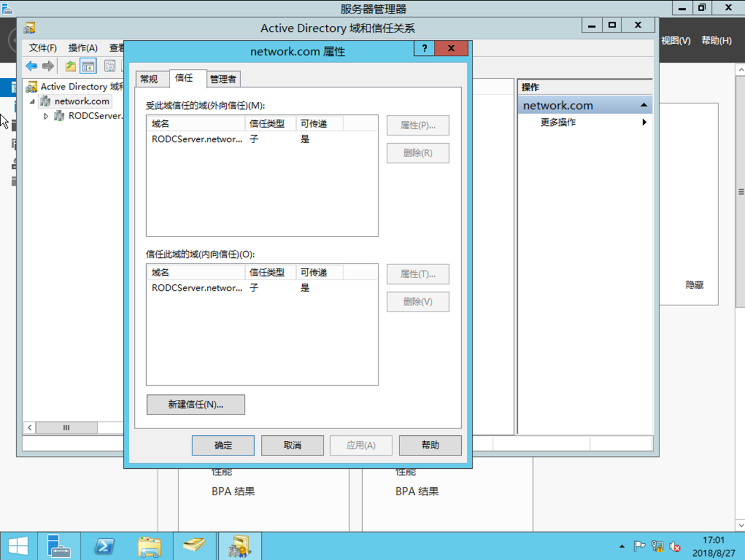Click 可传递 column header in outgoing trusts
This screenshot has height=560, width=745.
[x=319, y=124]
